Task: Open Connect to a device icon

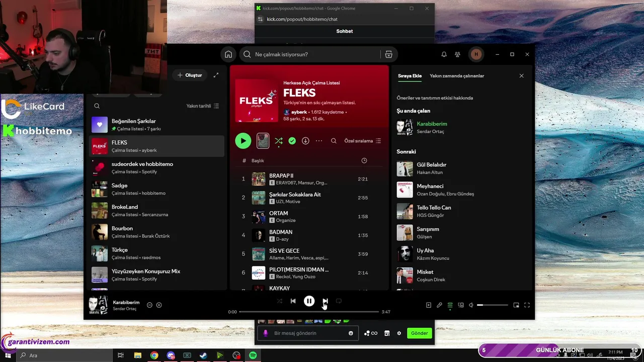Action: pyautogui.click(x=461, y=305)
